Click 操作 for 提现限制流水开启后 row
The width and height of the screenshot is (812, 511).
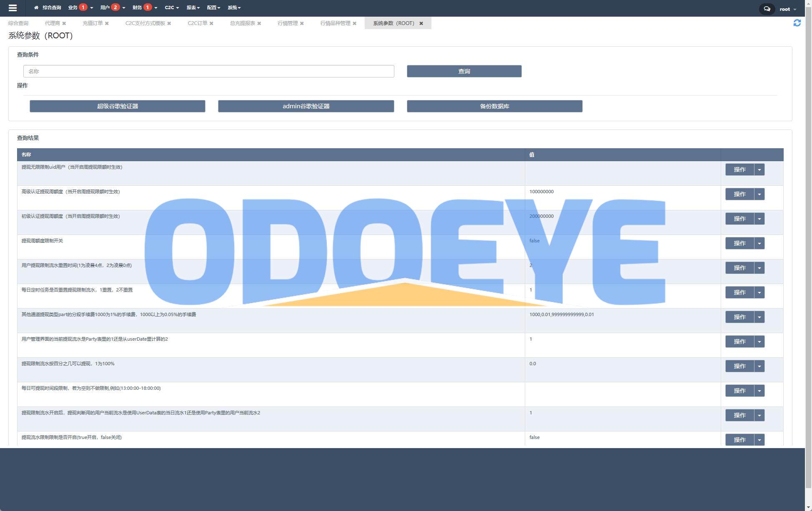coord(739,415)
